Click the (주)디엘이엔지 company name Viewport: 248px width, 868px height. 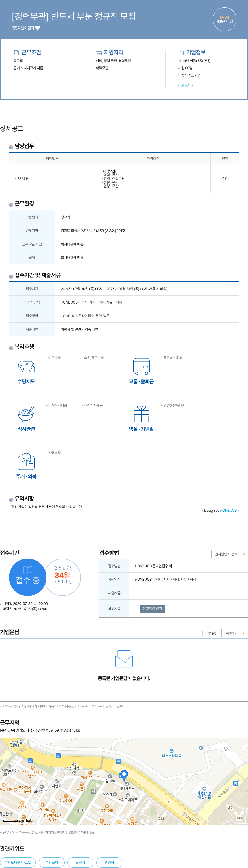(23, 28)
